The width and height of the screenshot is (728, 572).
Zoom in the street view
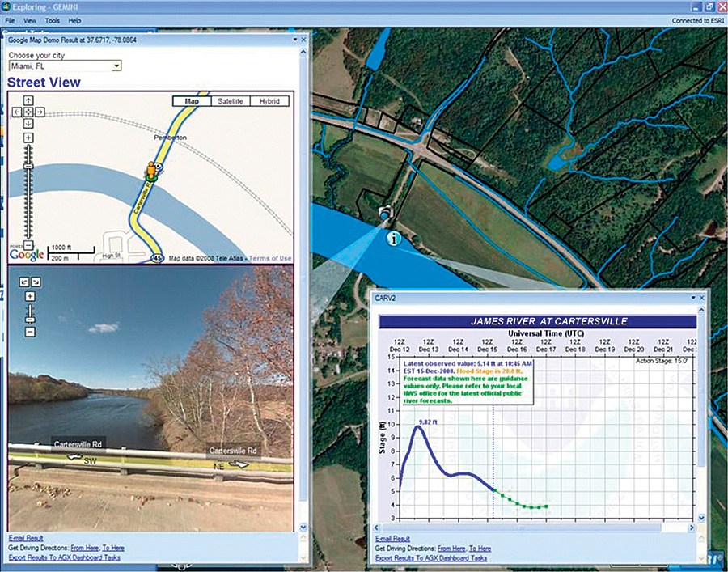coord(30,296)
